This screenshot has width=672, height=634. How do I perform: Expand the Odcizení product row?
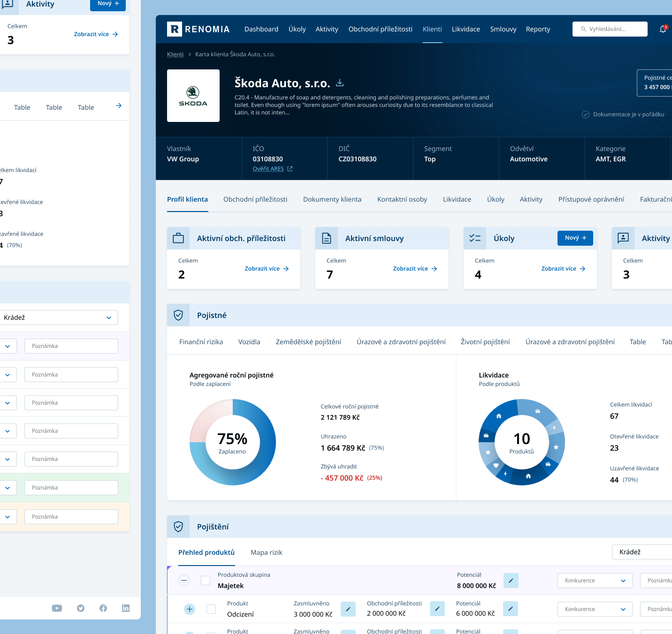point(190,609)
